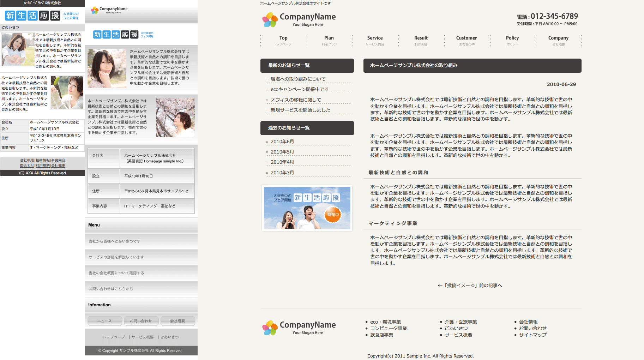Open the 介護・医療事業 footer link
644x360 pixels.
461,322
